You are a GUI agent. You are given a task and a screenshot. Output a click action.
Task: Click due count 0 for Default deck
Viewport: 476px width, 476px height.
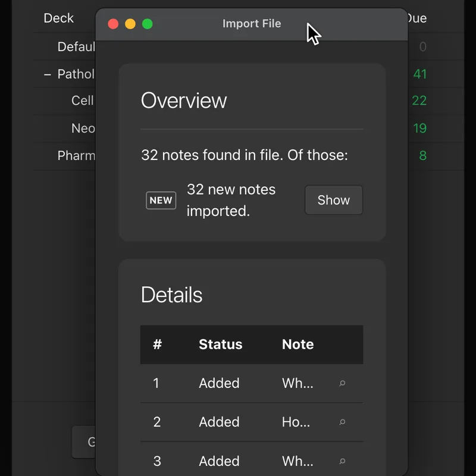pos(423,47)
